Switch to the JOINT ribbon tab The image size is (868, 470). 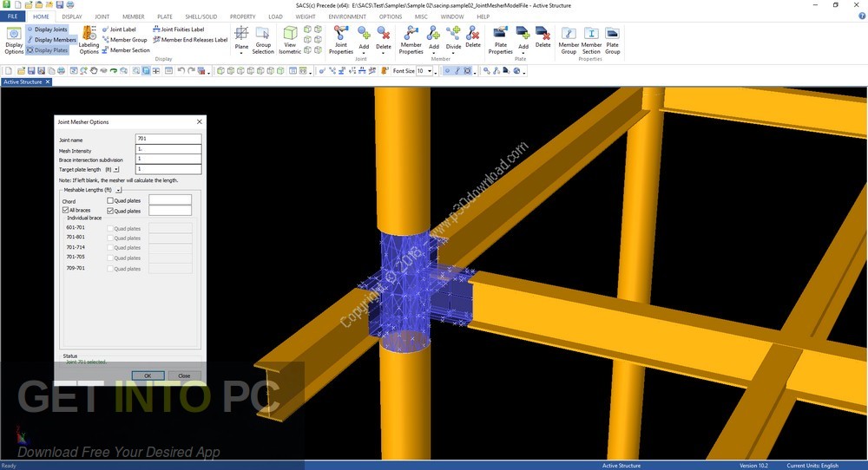[102, 16]
